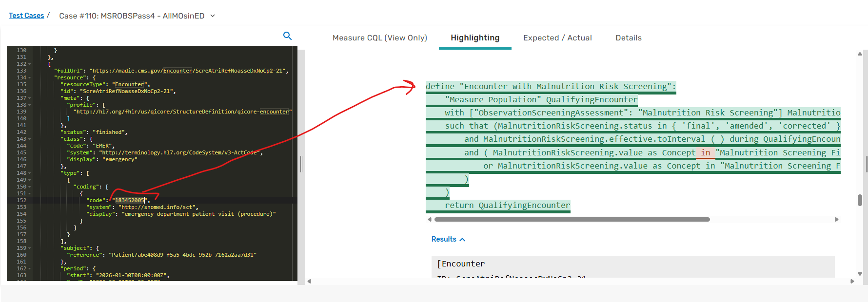The width and height of the screenshot is (868, 302).
Task: Click the right panel vertical scrollbar thumb
Action: click(x=860, y=200)
